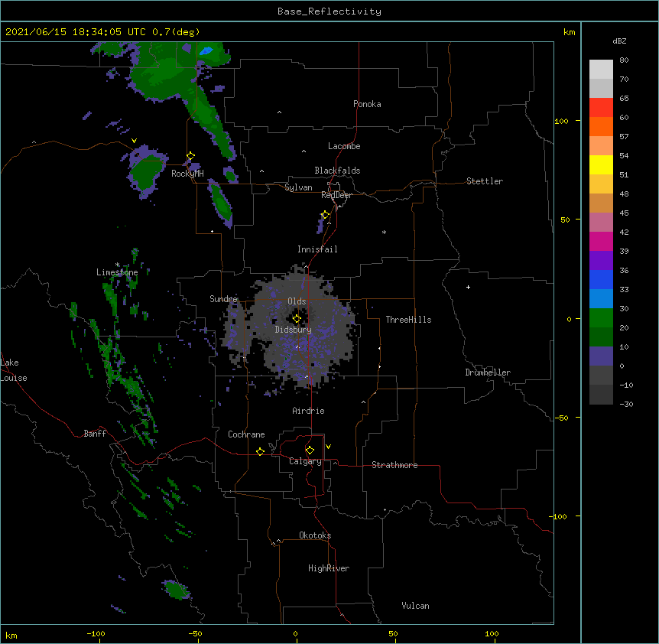Click the Calgary city label
659x644 pixels.
[305, 461]
